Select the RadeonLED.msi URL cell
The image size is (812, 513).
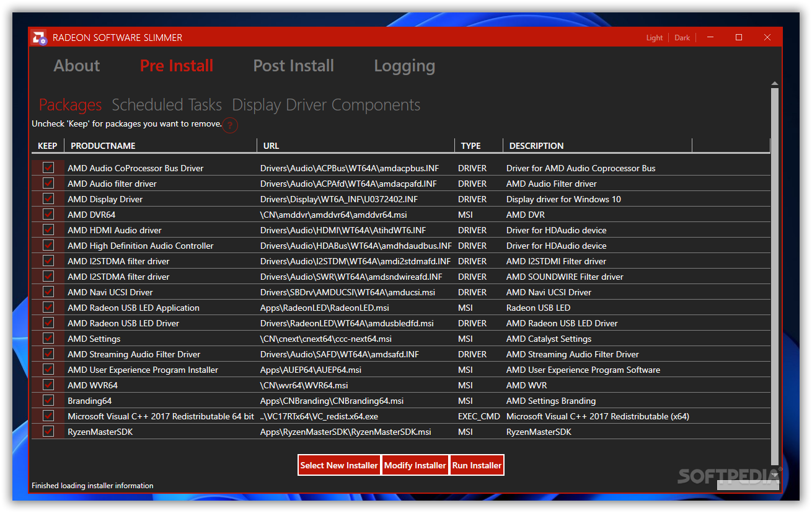tap(325, 308)
